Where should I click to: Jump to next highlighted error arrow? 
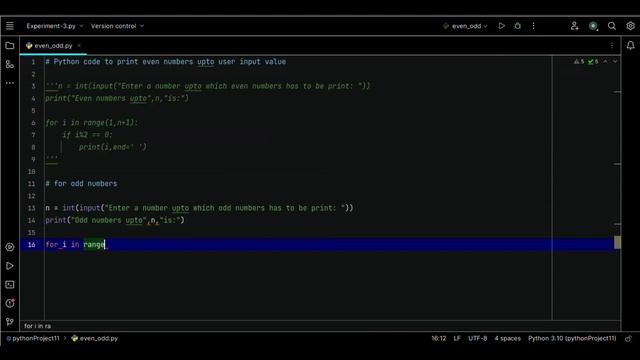pos(615,62)
